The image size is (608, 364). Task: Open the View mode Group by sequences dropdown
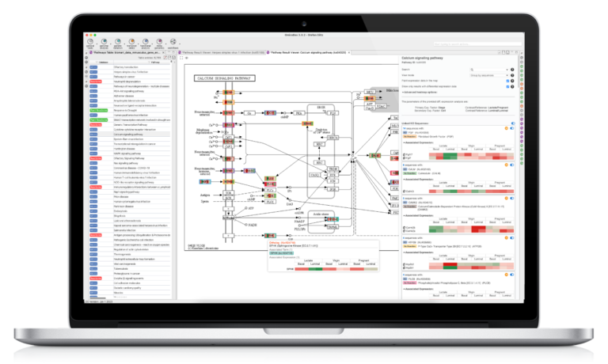tap(488, 75)
